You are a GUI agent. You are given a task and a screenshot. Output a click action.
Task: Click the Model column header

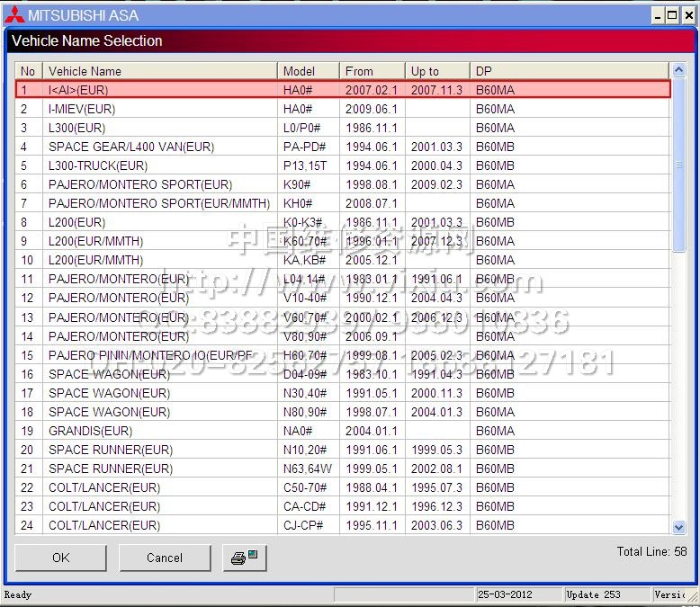(308, 71)
